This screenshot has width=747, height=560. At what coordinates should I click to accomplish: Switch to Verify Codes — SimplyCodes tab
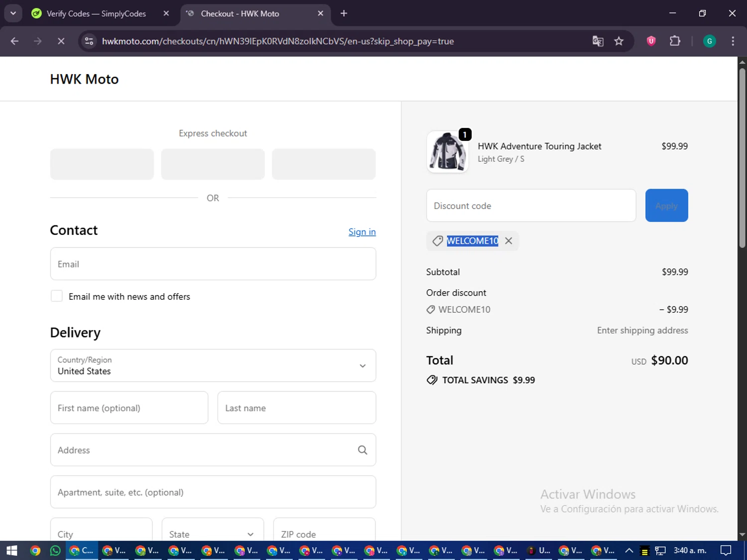click(x=96, y=13)
